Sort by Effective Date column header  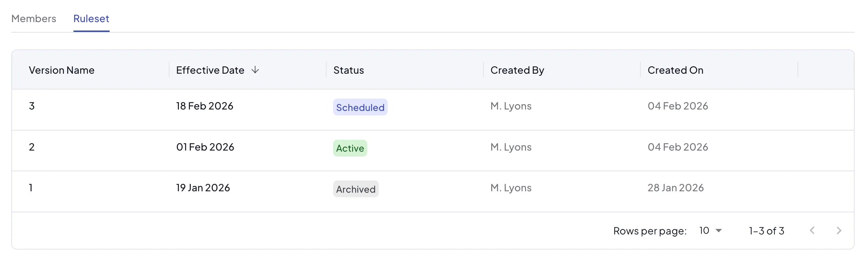[210, 70]
